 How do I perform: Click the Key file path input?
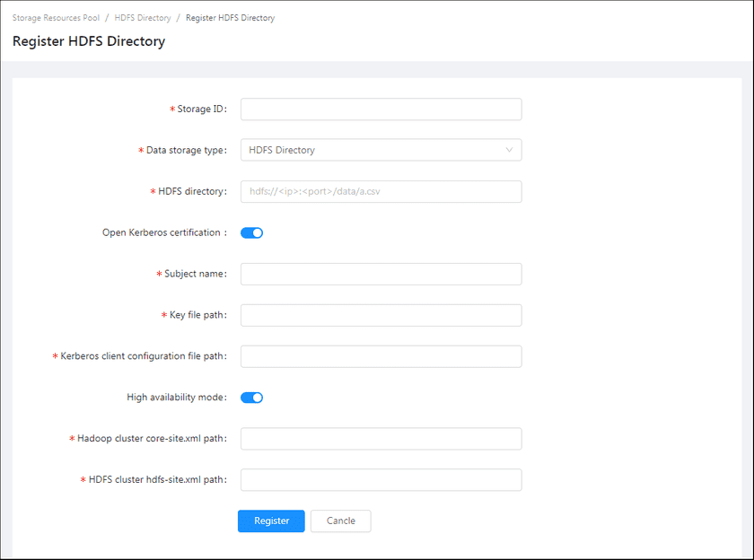click(381, 315)
